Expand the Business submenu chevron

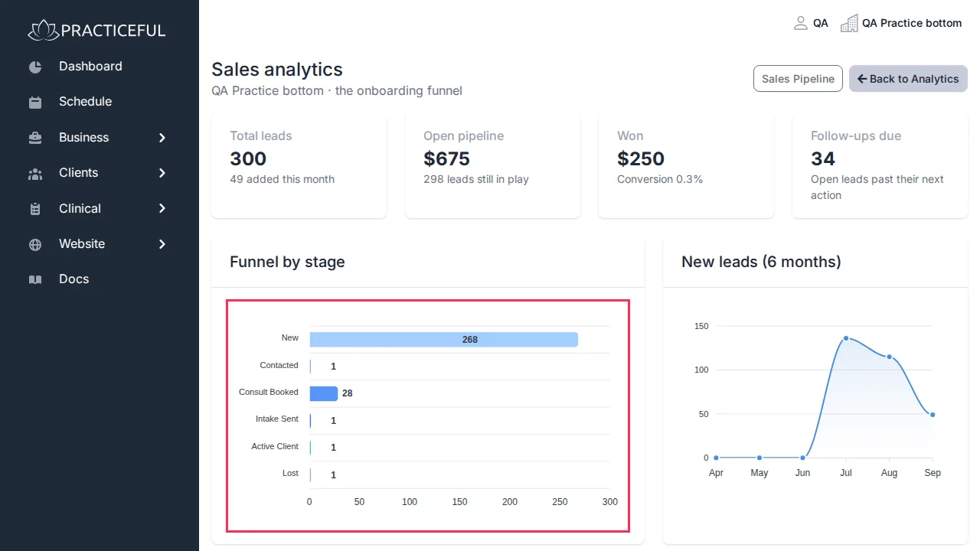pyautogui.click(x=162, y=138)
